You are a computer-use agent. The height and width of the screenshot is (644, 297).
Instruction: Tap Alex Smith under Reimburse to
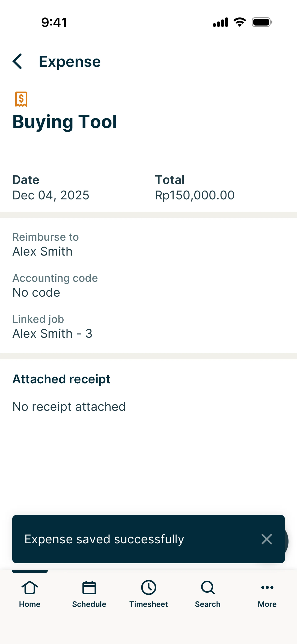[x=43, y=251]
